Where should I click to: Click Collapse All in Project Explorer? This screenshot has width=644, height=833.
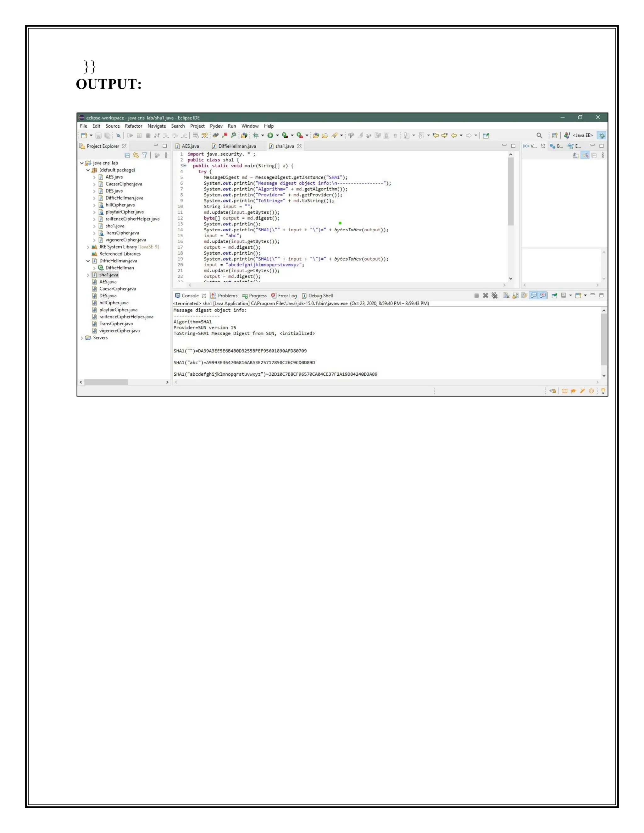coord(127,155)
